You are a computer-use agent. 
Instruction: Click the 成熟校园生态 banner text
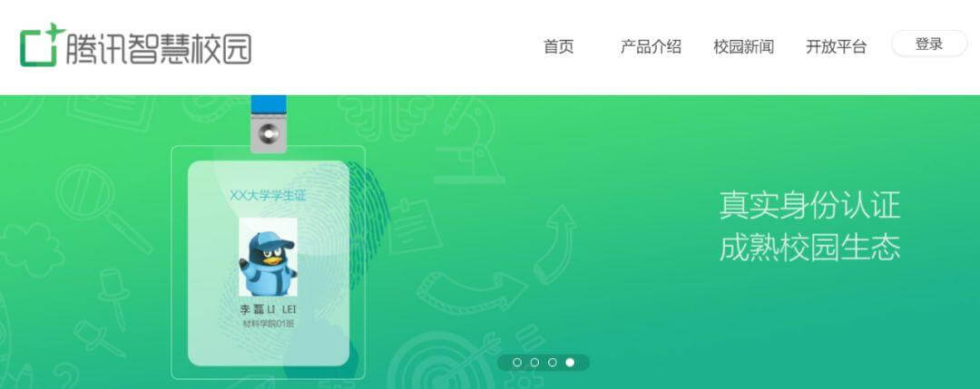[x=810, y=248]
